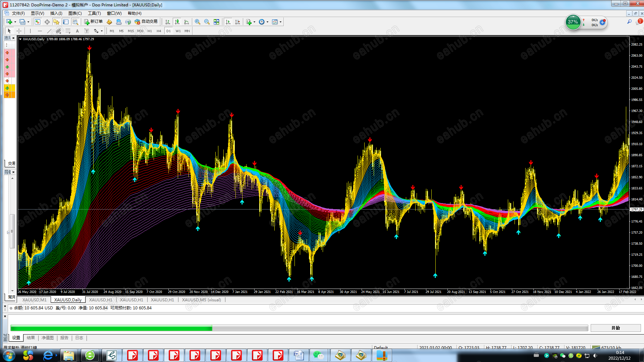Toggle the chart shift button
The width and height of the screenshot is (644, 362).
(237, 22)
